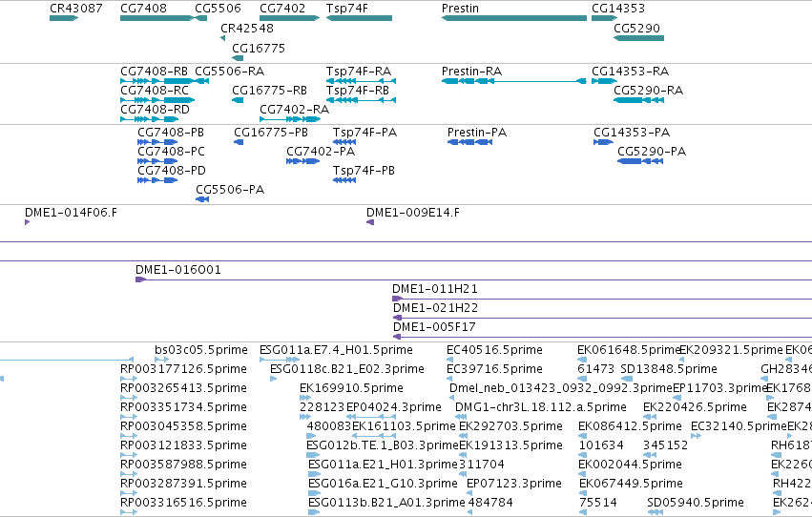Image resolution: width=812 pixels, height=517 pixels.
Task: Select EST EK061648.5prime
Action: (x=582, y=360)
